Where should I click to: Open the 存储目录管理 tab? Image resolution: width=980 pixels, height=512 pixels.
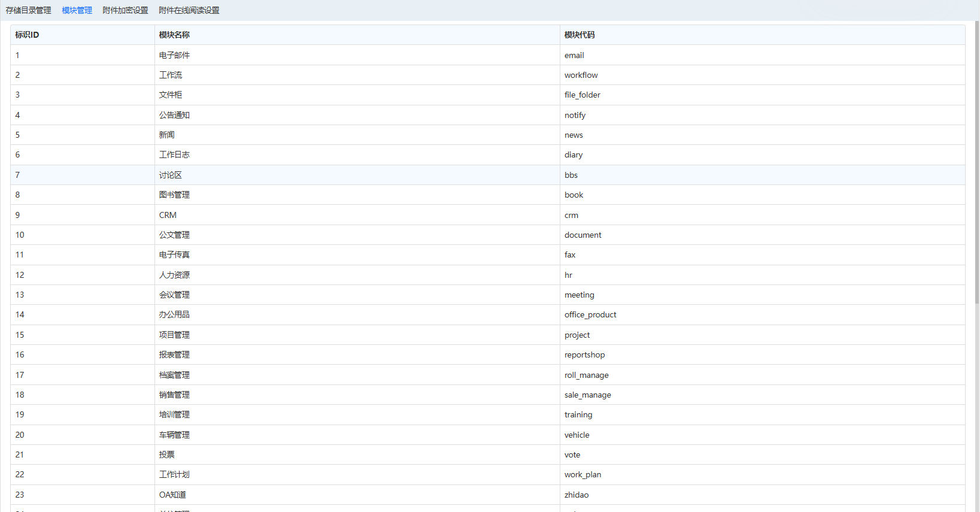coord(29,10)
